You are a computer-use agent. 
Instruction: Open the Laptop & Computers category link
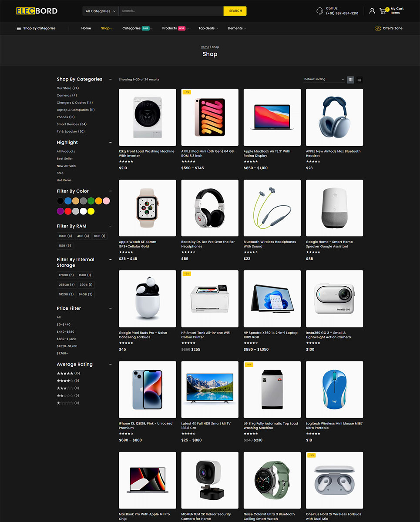click(x=76, y=110)
